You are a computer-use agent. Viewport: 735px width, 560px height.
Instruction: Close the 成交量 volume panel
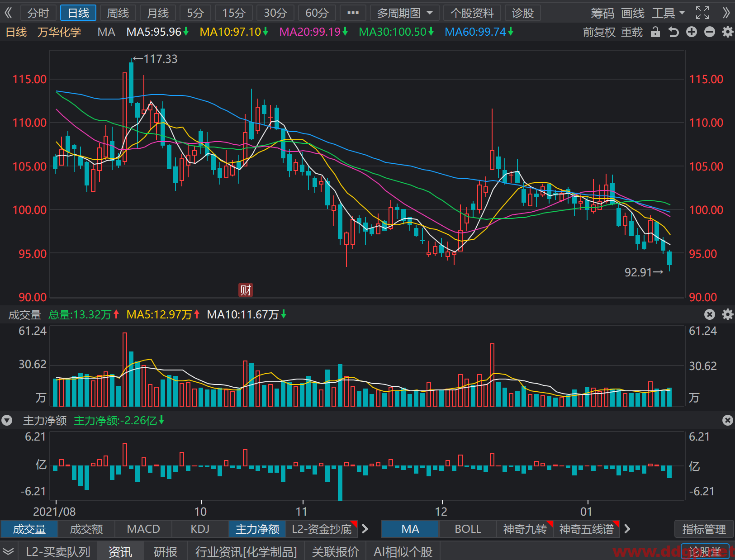point(710,314)
